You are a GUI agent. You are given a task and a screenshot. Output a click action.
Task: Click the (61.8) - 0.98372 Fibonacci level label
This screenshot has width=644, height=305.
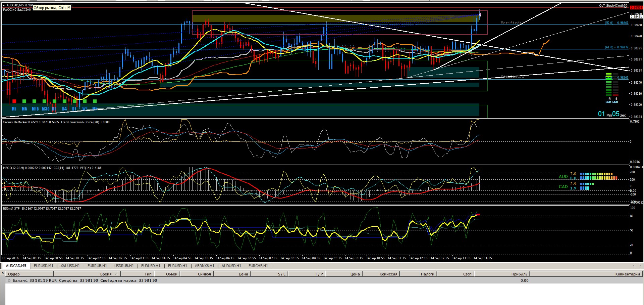[616, 47]
